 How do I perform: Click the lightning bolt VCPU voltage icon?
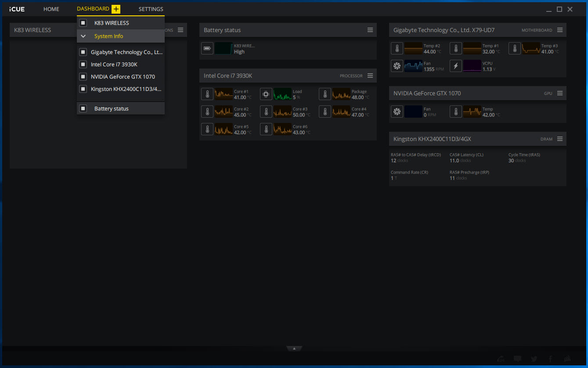(x=456, y=66)
